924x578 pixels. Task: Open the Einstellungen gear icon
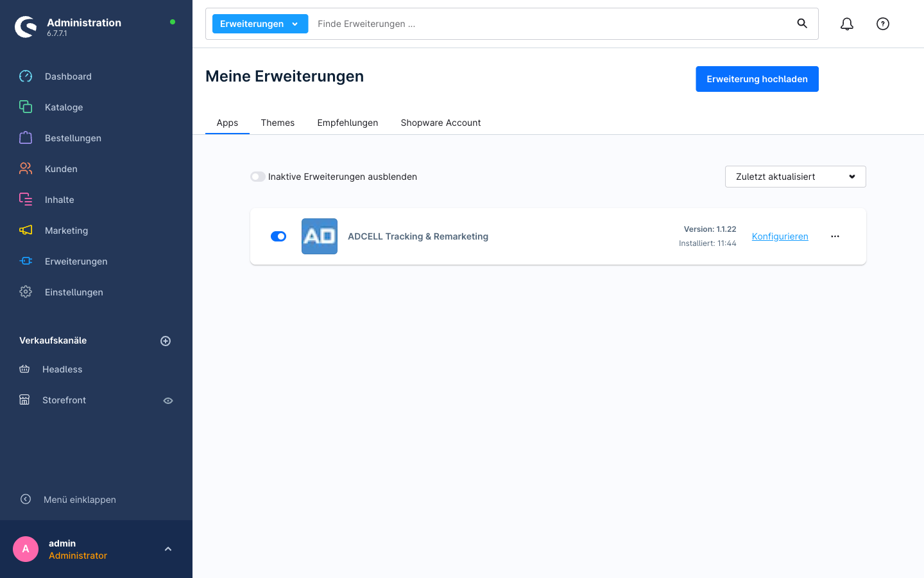[x=26, y=292]
